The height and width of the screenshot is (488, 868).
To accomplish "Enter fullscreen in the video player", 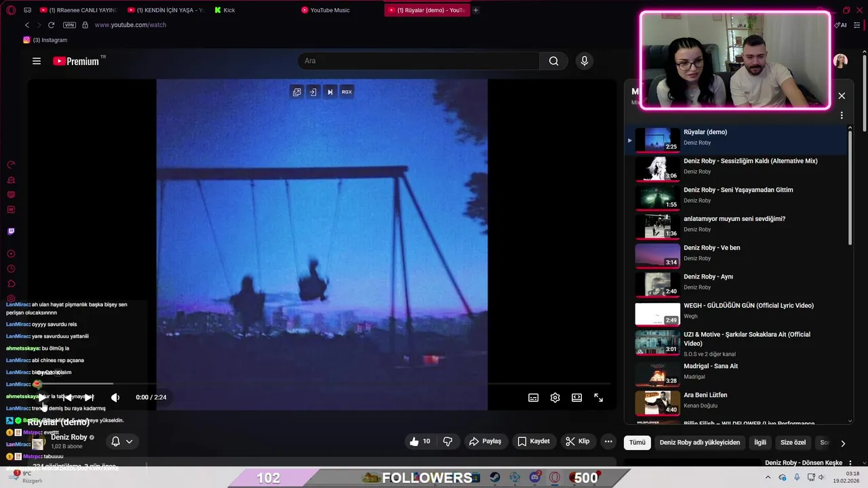I will (599, 398).
